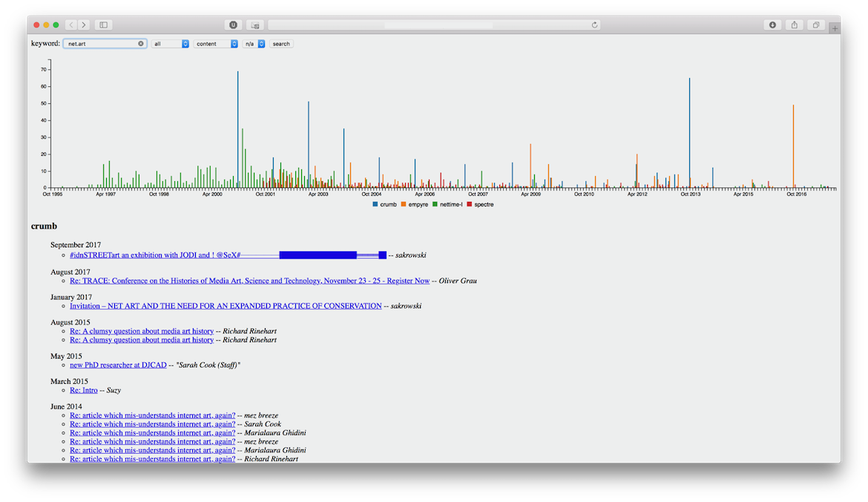The height and width of the screenshot is (502, 868).
Task: Open the NET ART conservation invitation link
Action: (226, 306)
